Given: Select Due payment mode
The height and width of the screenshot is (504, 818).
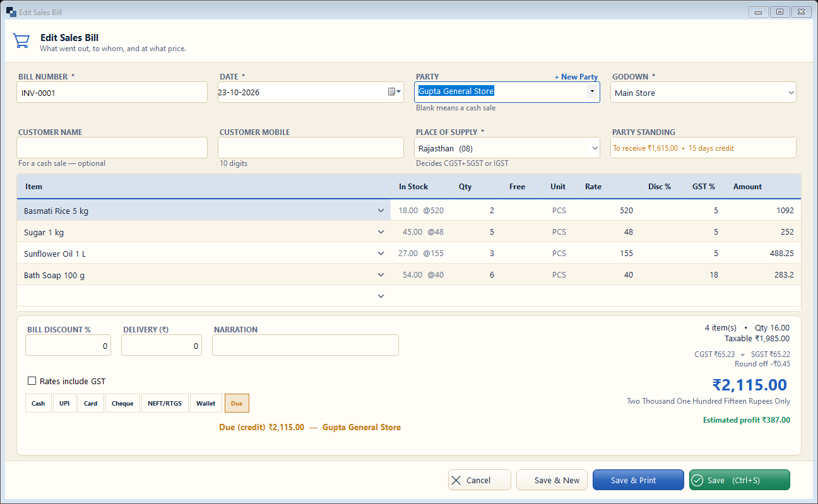Looking at the screenshot, I should 237,403.
